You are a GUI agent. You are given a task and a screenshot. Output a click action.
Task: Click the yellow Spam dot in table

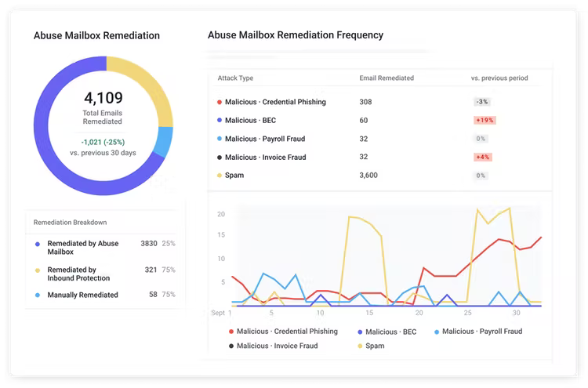[219, 176]
